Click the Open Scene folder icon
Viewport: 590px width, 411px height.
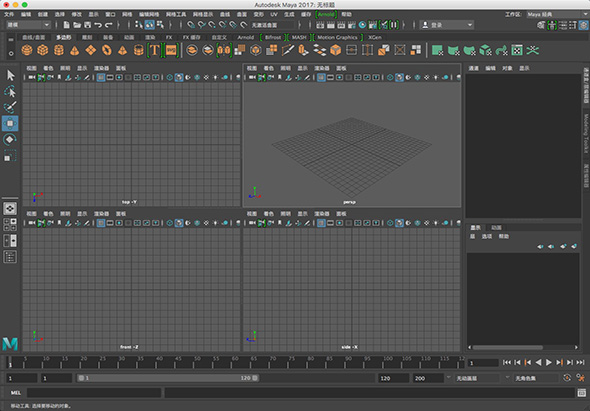pos(77,25)
